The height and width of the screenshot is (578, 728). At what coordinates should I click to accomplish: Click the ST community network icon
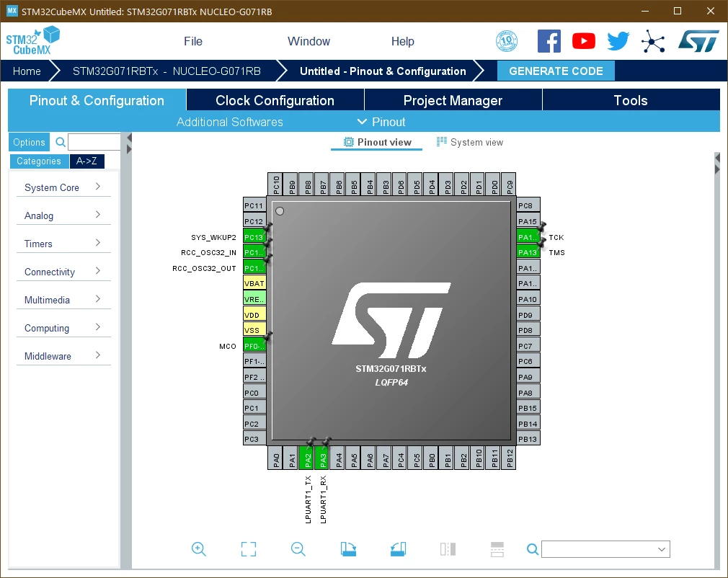[653, 41]
